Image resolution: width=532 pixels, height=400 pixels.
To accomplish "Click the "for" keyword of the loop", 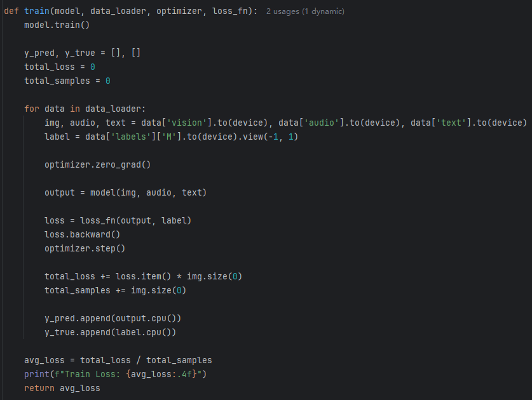I will click(32, 109).
